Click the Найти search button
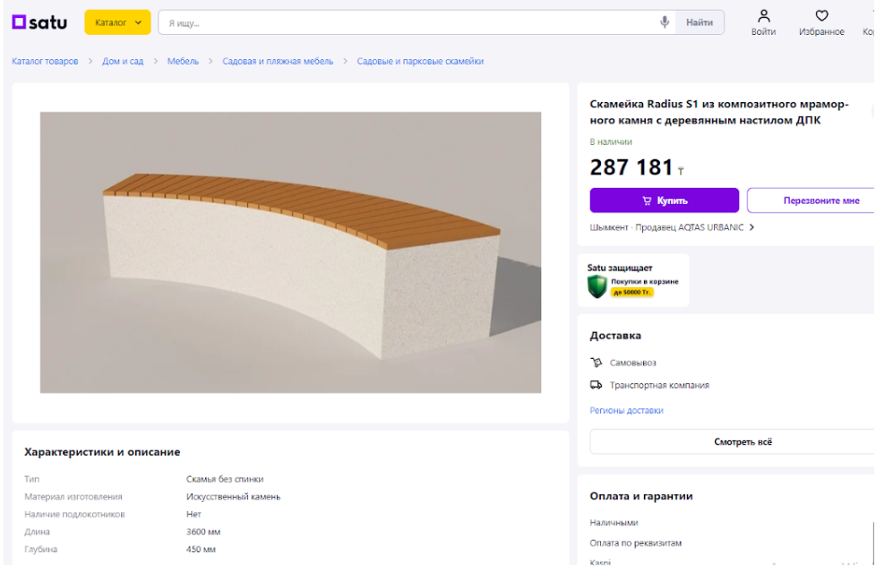Image resolution: width=876 pixels, height=588 pixels. pyautogui.click(x=700, y=22)
